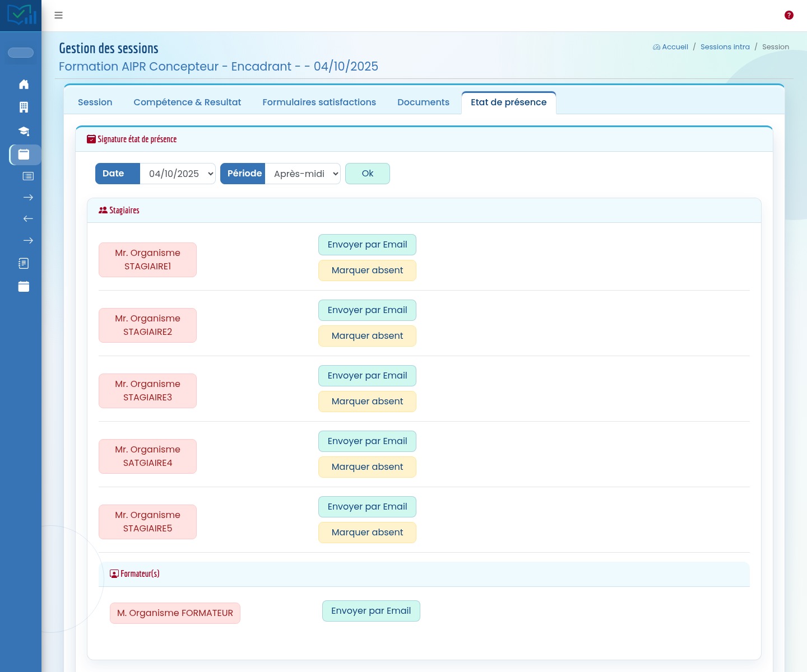Image resolution: width=807 pixels, height=672 pixels.
Task: Select the Etat de présence tab
Action: pos(509,102)
